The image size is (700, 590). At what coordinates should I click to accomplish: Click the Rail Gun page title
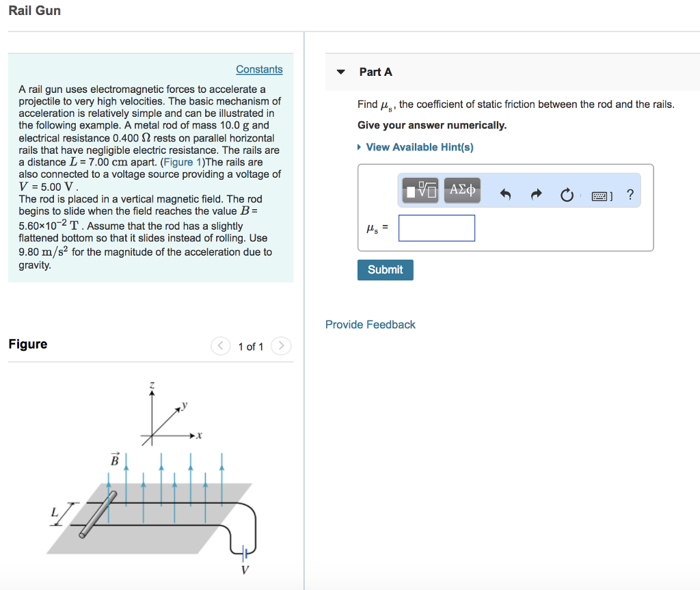tap(34, 10)
